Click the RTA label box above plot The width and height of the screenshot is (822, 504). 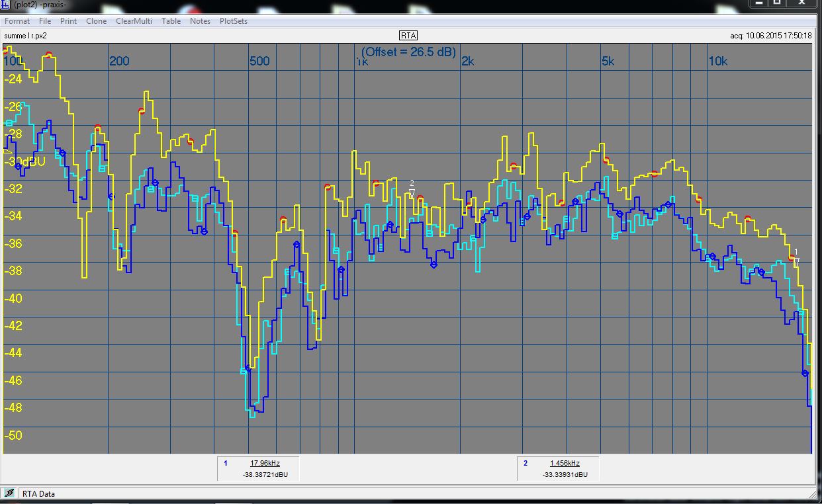pyautogui.click(x=408, y=36)
